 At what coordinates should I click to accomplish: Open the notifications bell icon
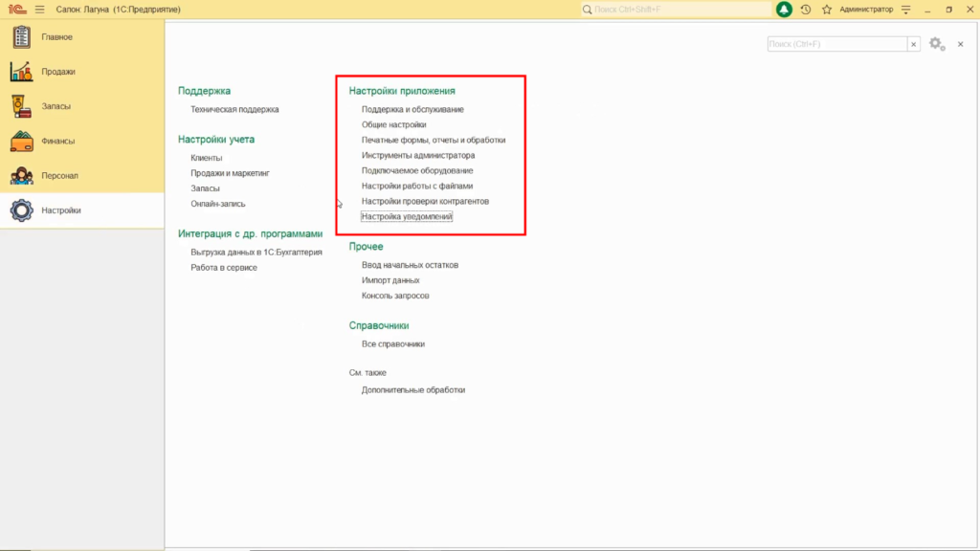coord(784,10)
